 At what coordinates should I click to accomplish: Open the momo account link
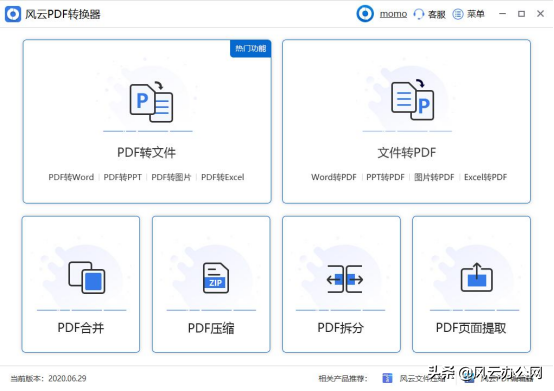(x=393, y=14)
